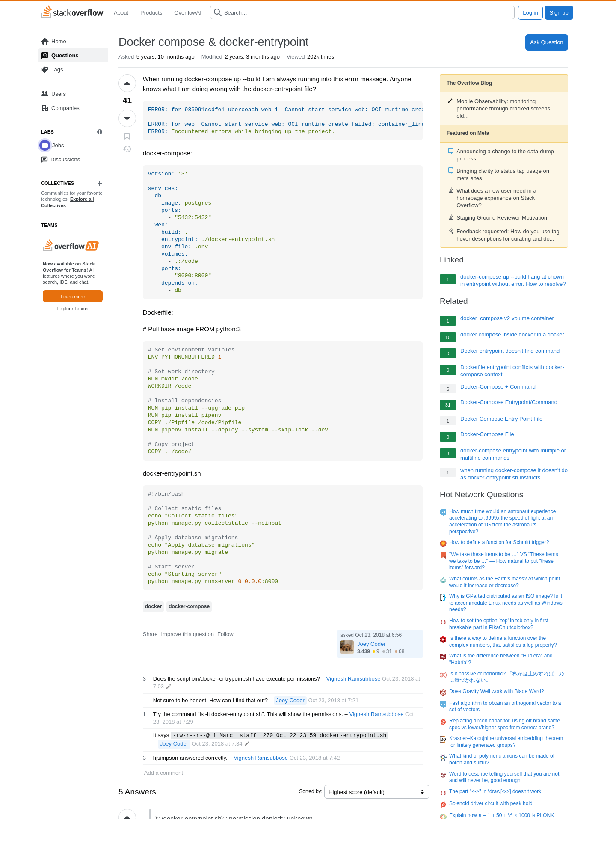Click the docker tag

tap(153, 606)
